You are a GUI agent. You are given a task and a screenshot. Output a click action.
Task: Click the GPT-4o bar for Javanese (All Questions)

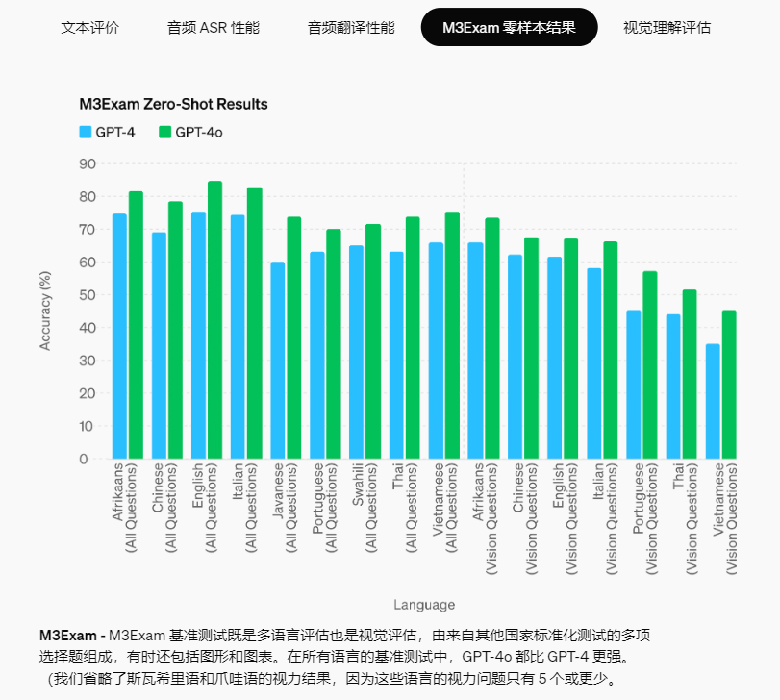click(294, 338)
